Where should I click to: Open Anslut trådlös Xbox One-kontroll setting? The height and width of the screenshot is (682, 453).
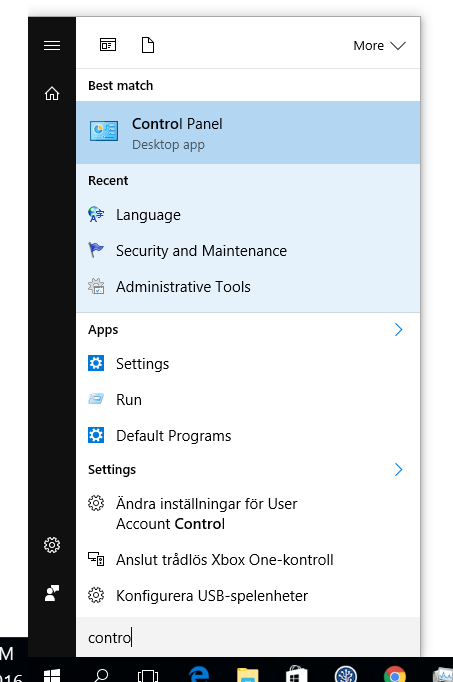tap(248, 560)
